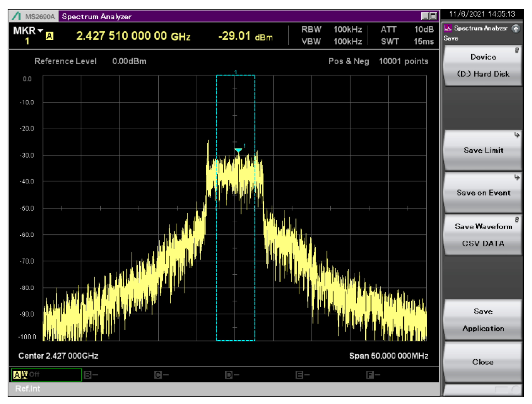Screen dimensions: 532x404
Task: Click the submenu arrow on Save on Event
Action: point(517,177)
